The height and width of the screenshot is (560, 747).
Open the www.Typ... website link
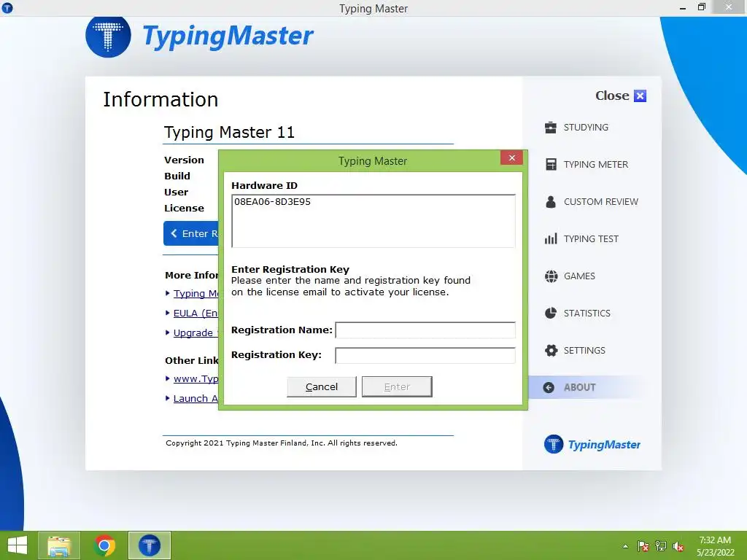click(196, 379)
